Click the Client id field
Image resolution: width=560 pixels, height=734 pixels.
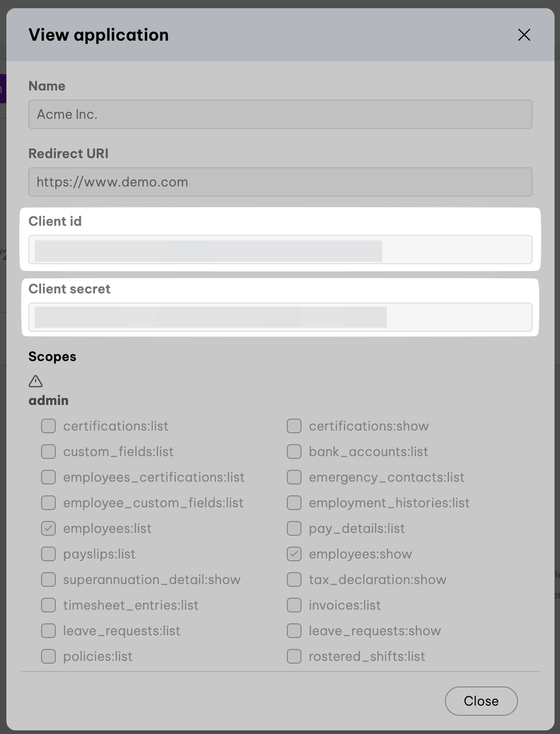(x=280, y=250)
